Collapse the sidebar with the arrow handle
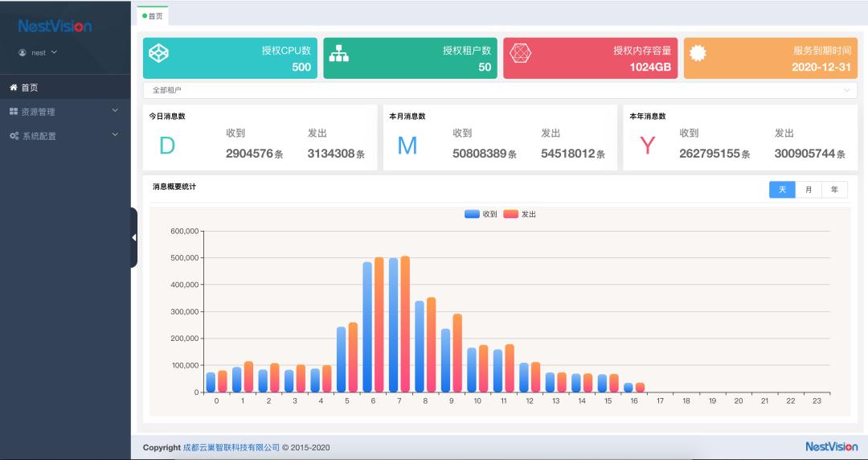Image resolution: width=868 pixels, height=460 pixels. tap(134, 237)
